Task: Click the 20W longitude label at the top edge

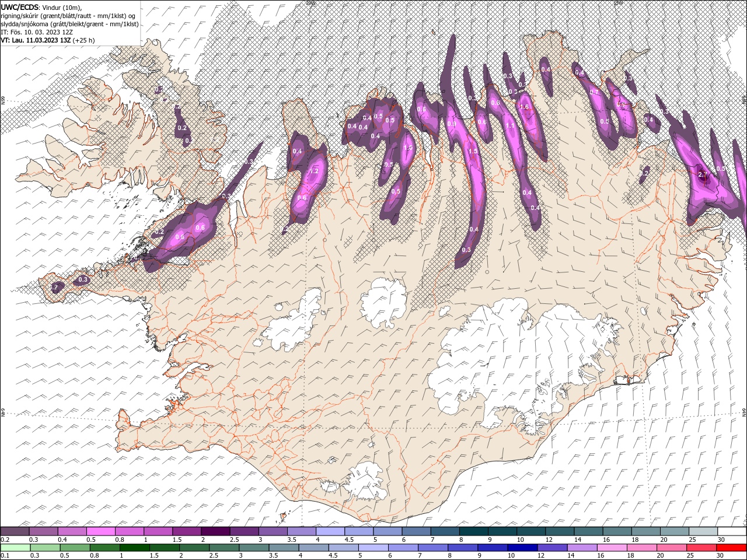Action: point(310,3)
